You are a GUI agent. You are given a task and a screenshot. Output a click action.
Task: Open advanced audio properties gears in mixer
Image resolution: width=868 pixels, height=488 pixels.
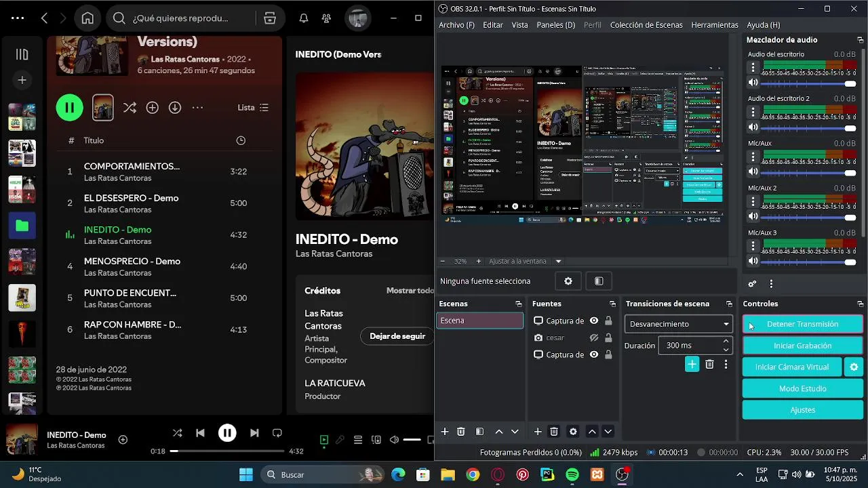[x=752, y=284]
